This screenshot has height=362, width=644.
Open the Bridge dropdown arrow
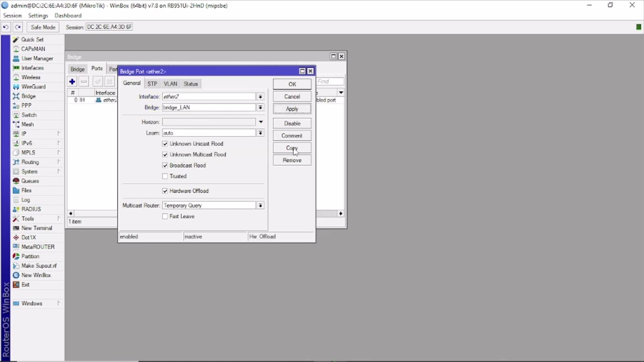(x=260, y=108)
